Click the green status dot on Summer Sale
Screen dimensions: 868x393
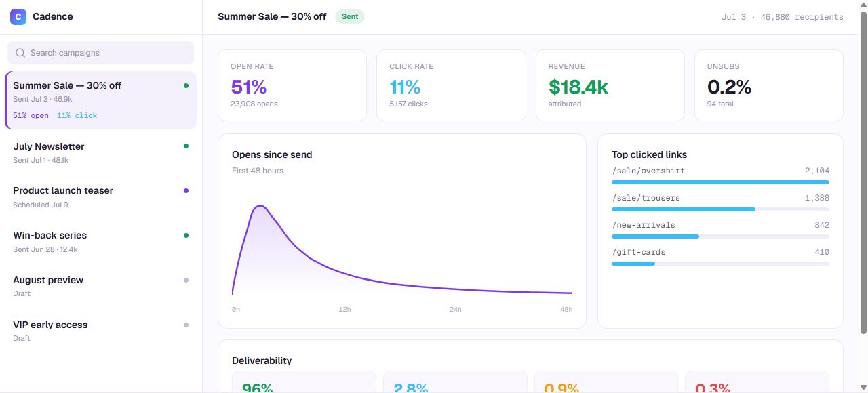pyautogui.click(x=186, y=86)
